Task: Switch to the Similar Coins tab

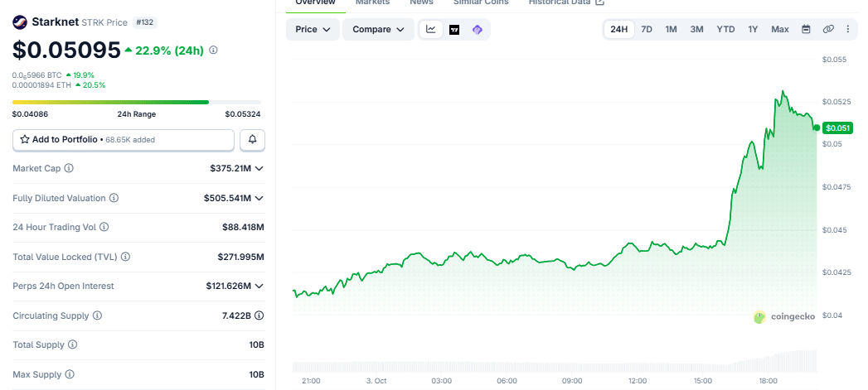Action: [x=481, y=2]
